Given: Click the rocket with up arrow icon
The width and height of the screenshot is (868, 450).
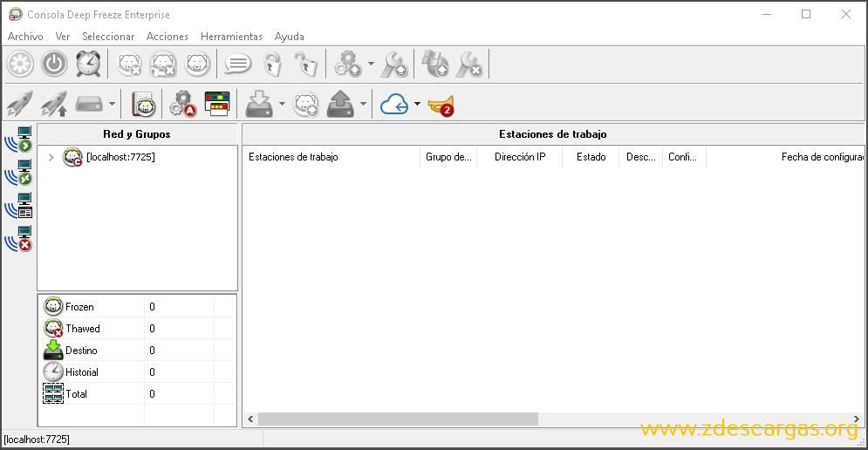Looking at the screenshot, I should [54, 104].
